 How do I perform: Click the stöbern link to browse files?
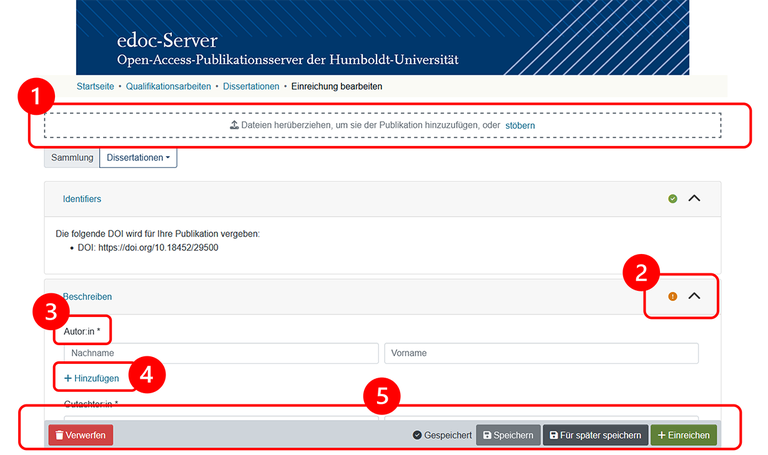coord(520,126)
